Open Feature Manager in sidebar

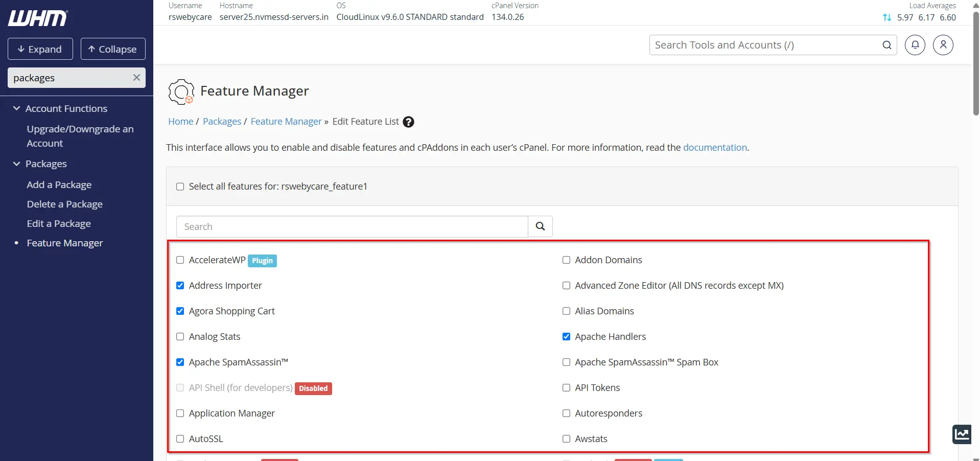point(65,243)
